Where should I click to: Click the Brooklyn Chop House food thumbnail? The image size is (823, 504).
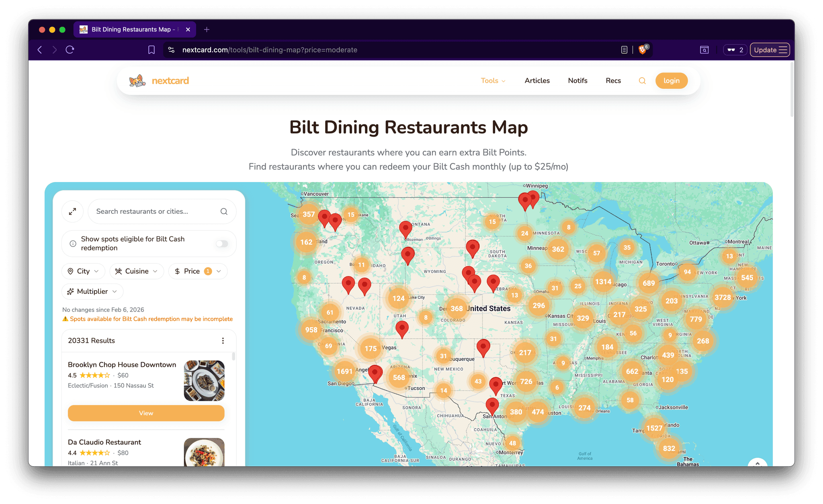[x=204, y=381]
